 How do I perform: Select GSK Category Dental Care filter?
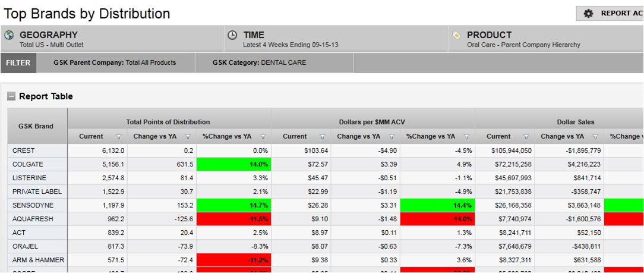[x=260, y=63]
